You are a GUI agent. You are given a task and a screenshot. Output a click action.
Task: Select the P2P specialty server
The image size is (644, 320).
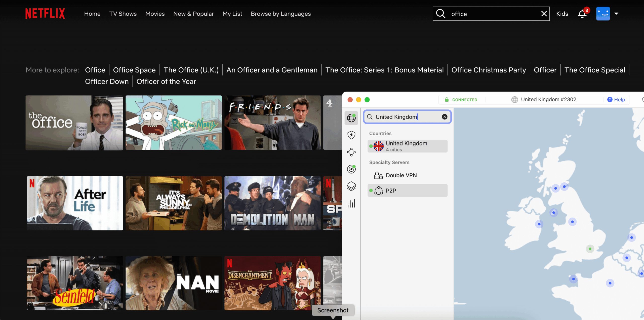408,190
